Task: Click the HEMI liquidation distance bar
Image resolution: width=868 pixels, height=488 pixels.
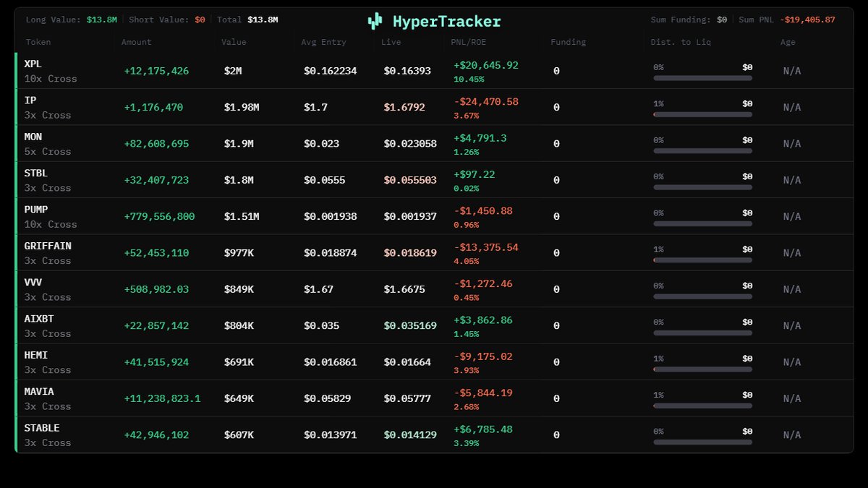Action: [x=702, y=369]
